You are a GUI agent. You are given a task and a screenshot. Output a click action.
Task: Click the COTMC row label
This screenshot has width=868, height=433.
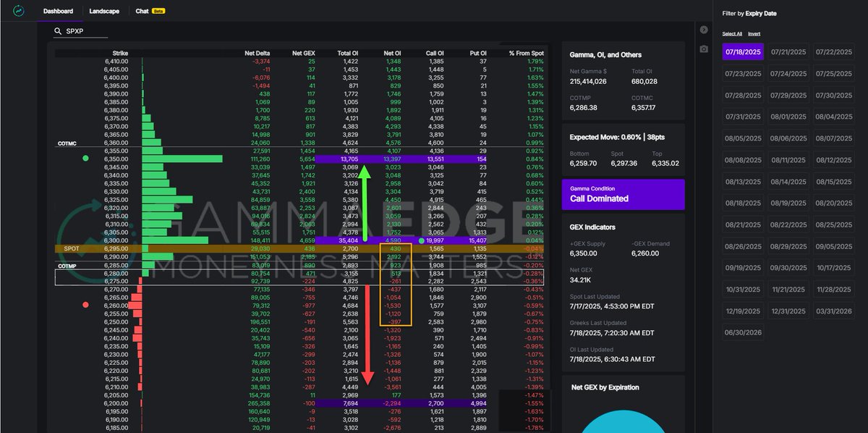pyautogui.click(x=67, y=143)
